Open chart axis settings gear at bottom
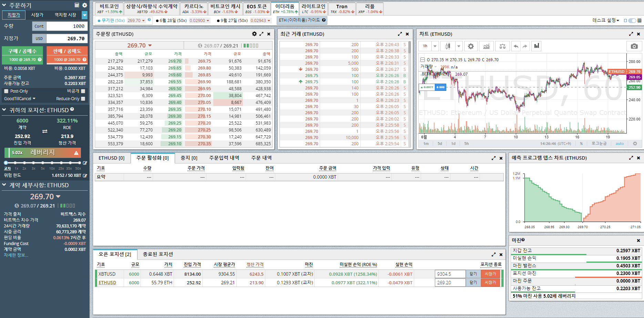Screen dimensions: 644x318 click(635, 144)
